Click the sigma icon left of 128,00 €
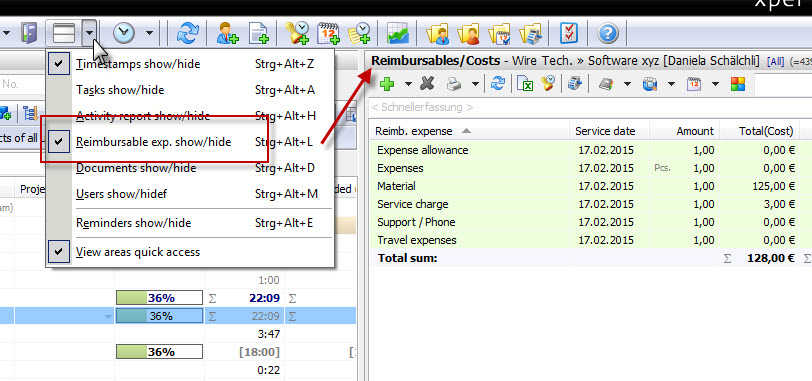 point(727,258)
